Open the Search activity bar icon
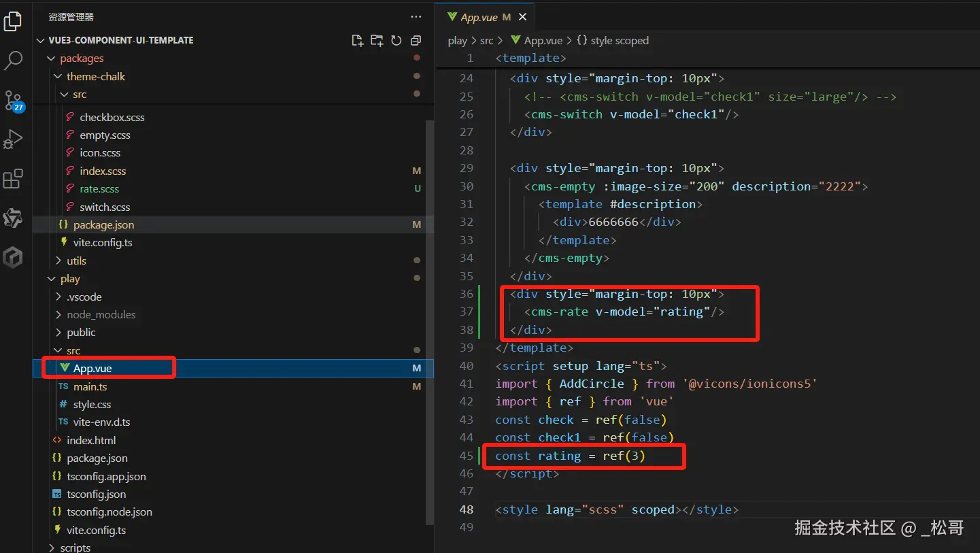The image size is (980, 553). pos(13,61)
